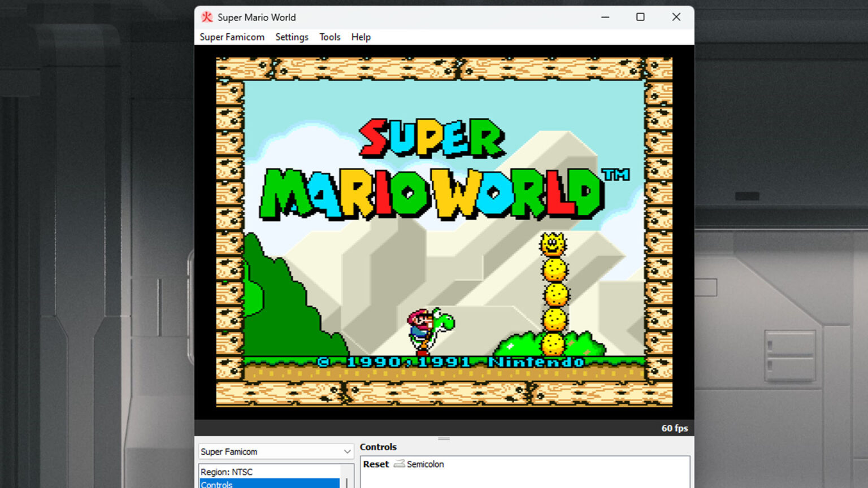Minimize the emulator window
This screenshot has height=488, width=868.
pyautogui.click(x=605, y=18)
